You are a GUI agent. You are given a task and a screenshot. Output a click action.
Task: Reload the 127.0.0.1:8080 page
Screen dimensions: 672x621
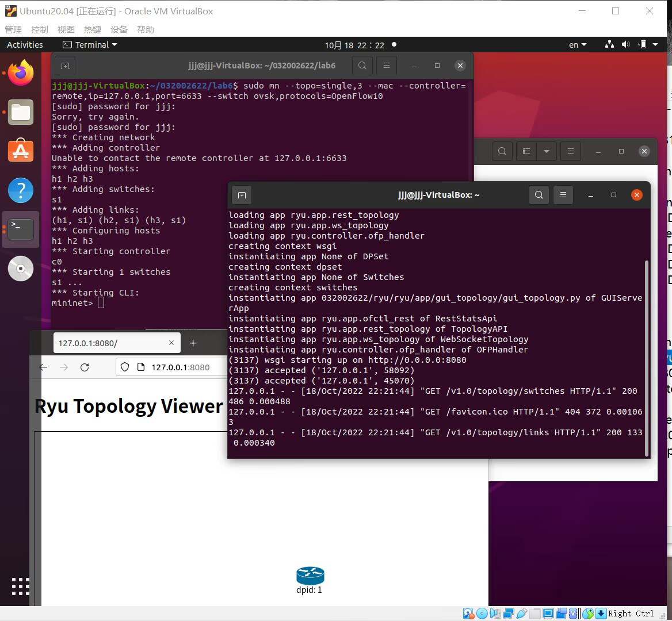pyautogui.click(x=85, y=367)
